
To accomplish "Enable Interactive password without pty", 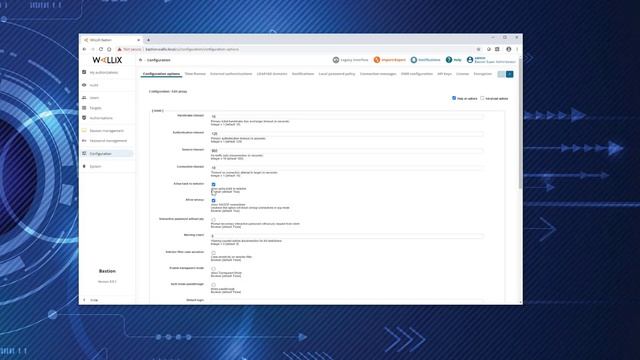I will pos(213,220).
